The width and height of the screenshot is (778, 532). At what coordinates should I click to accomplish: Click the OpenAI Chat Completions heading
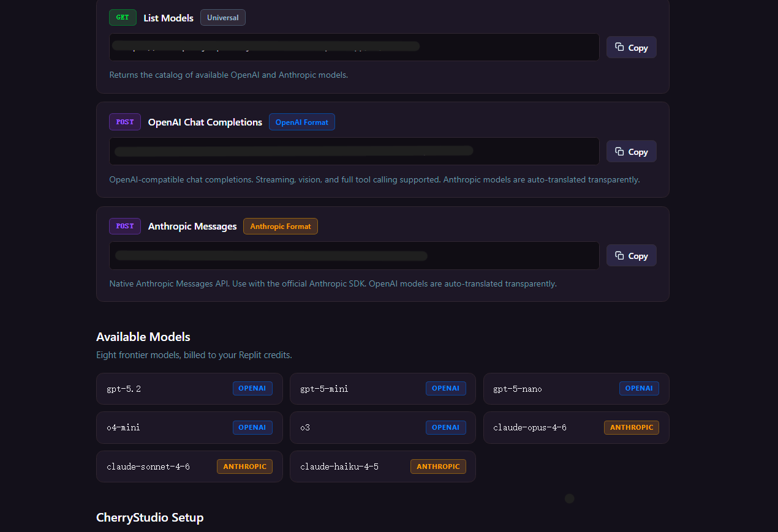click(205, 122)
